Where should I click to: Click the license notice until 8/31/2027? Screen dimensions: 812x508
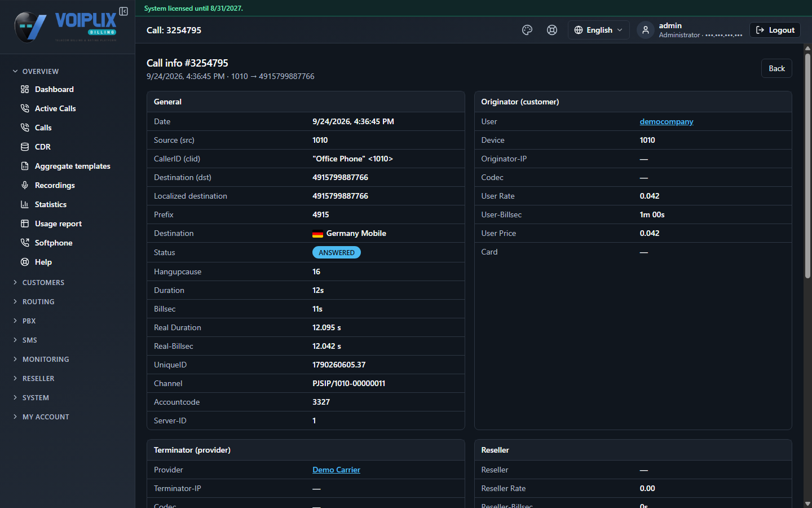pos(193,8)
